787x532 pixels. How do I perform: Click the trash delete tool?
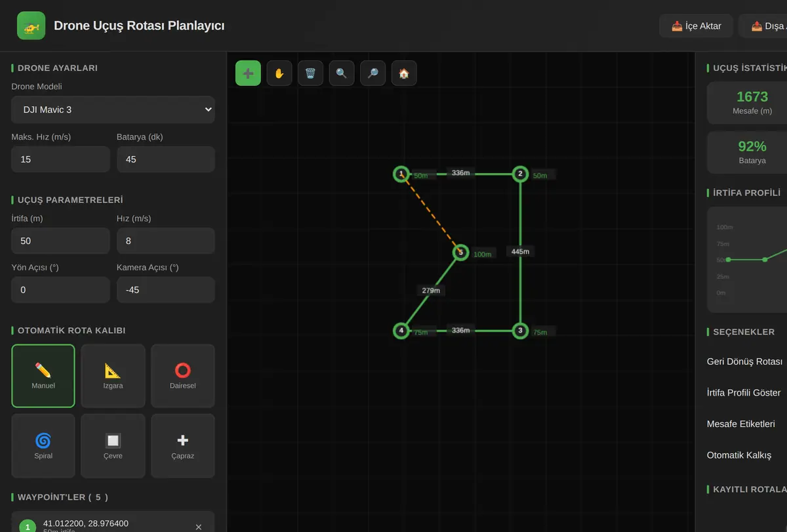310,73
